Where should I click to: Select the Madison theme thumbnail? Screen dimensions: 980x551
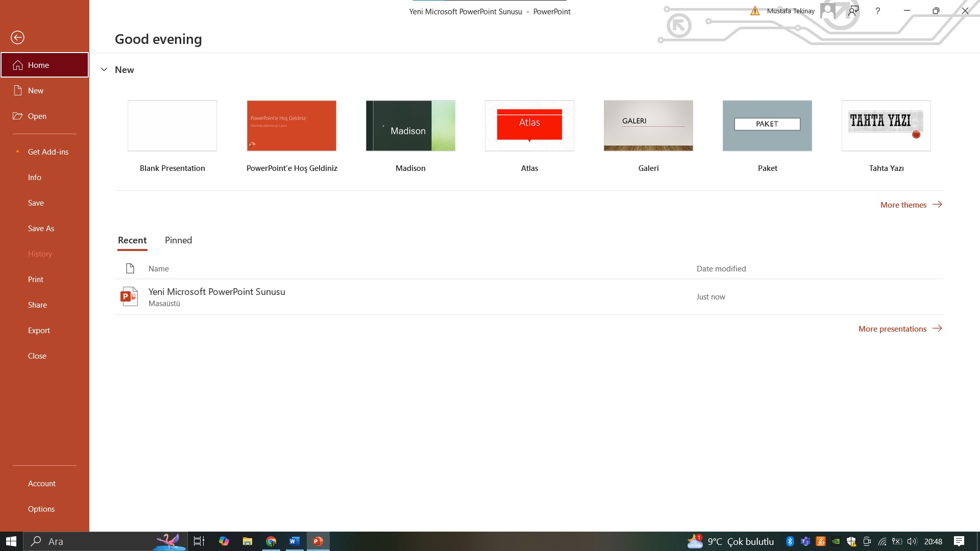410,126
